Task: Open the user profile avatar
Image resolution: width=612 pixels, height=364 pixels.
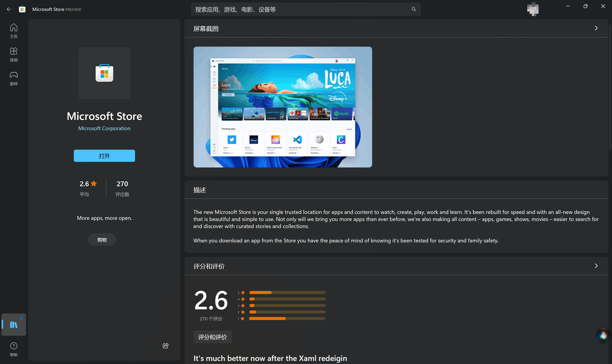Action: point(533,9)
